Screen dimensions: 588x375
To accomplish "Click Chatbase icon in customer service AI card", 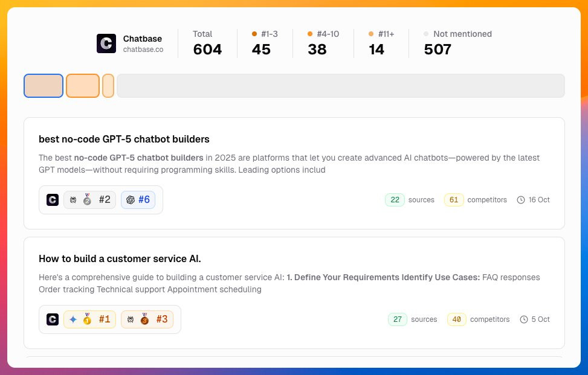I will (53, 319).
